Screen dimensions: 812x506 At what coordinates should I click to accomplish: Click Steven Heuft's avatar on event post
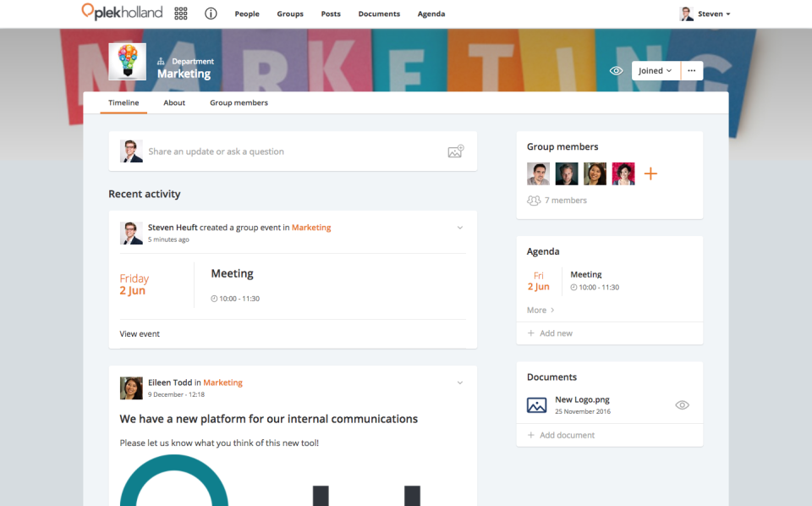(132, 233)
